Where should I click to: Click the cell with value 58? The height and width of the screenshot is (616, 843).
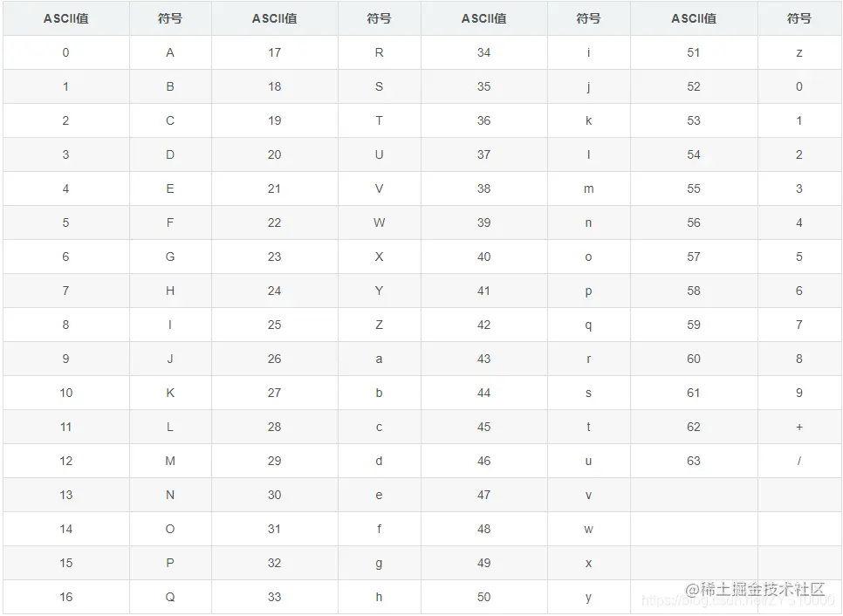coord(694,291)
